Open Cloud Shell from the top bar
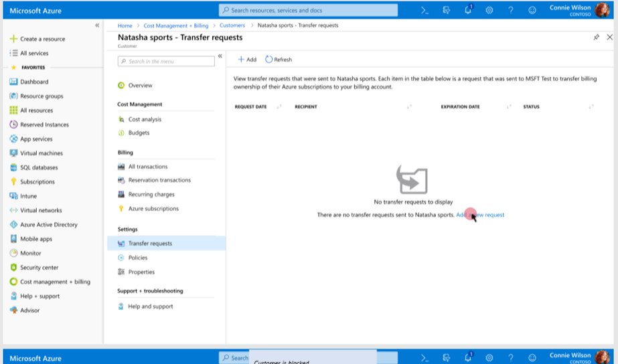The height and width of the screenshot is (364, 618). coord(424,11)
